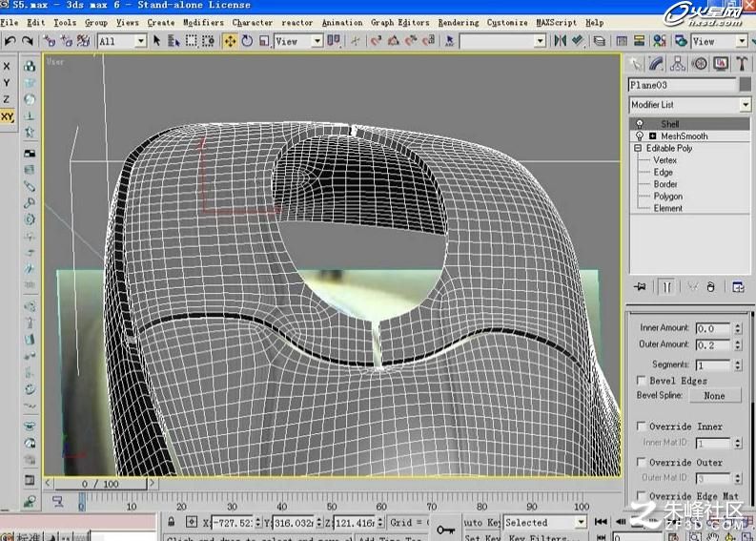Open the MAXScript menu
The image size is (756, 541).
pos(556,22)
